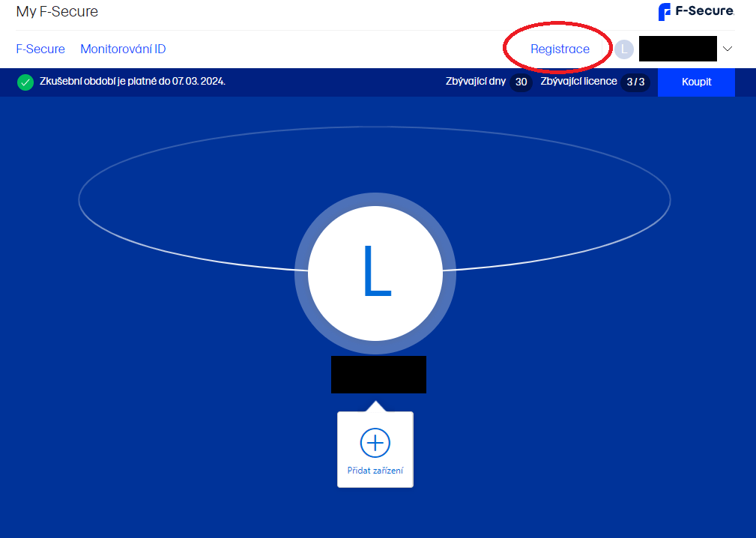Click the Koupit button
This screenshot has width=756, height=538.
coord(696,82)
